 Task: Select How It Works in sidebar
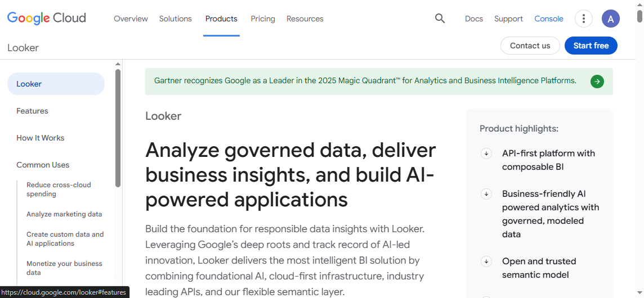[x=40, y=138]
